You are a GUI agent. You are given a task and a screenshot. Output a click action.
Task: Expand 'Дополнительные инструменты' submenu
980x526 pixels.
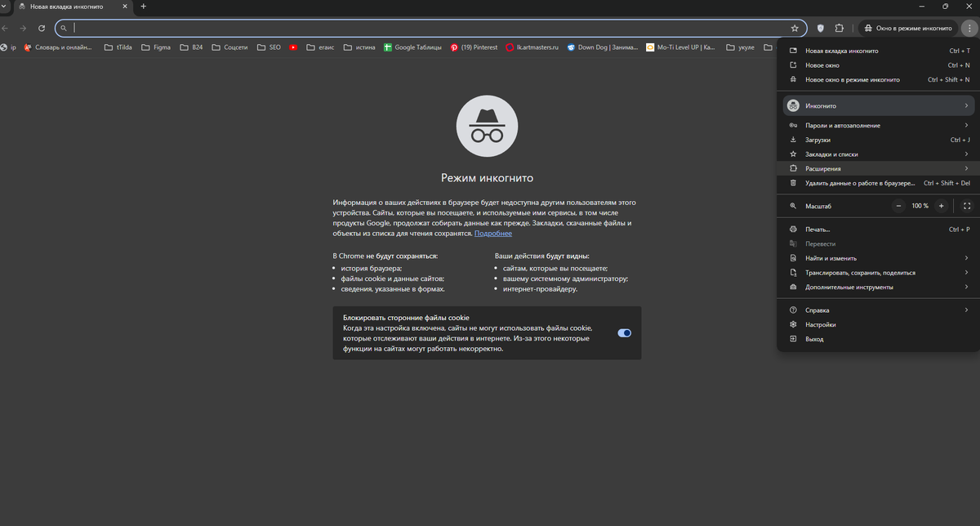point(879,287)
